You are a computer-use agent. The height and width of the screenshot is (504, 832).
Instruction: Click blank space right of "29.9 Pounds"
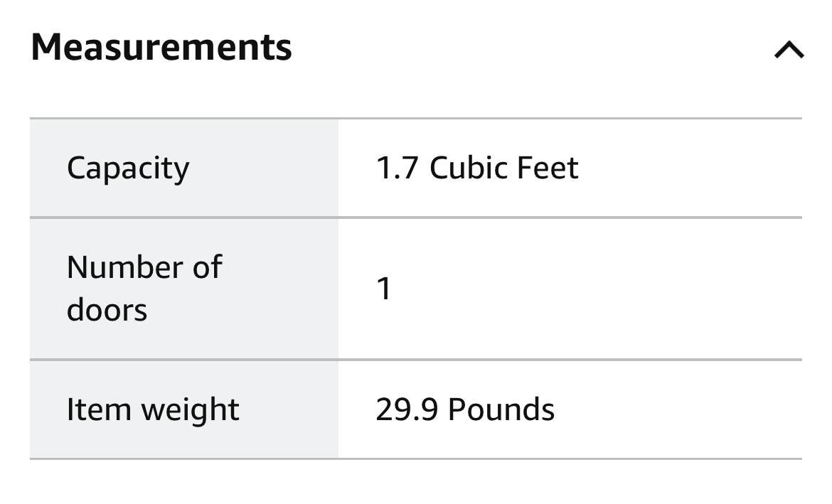coord(676,409)
